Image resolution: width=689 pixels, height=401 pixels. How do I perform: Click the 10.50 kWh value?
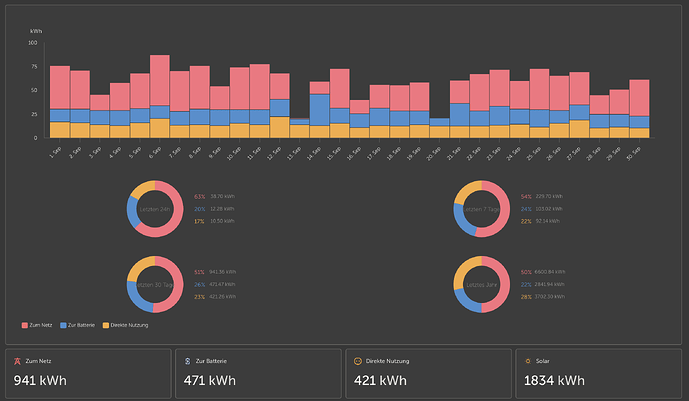222,221
